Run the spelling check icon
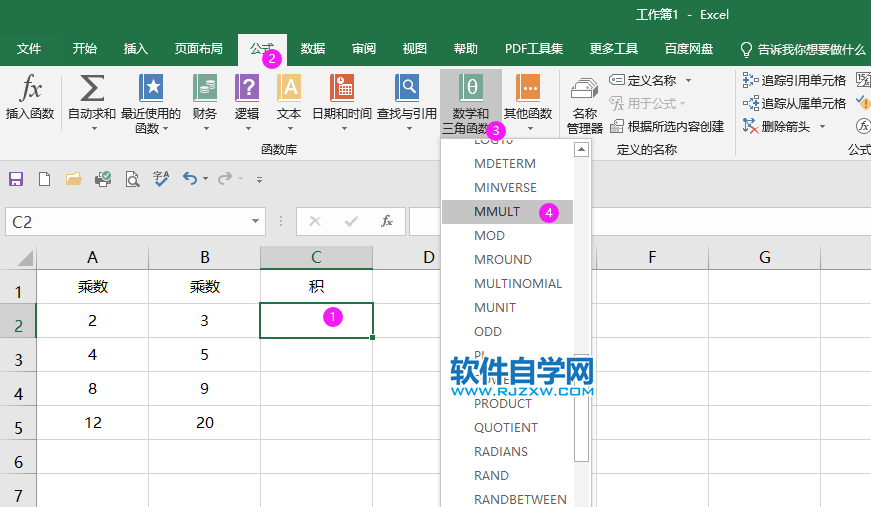871x507 pixels. [x=161, y=179]
